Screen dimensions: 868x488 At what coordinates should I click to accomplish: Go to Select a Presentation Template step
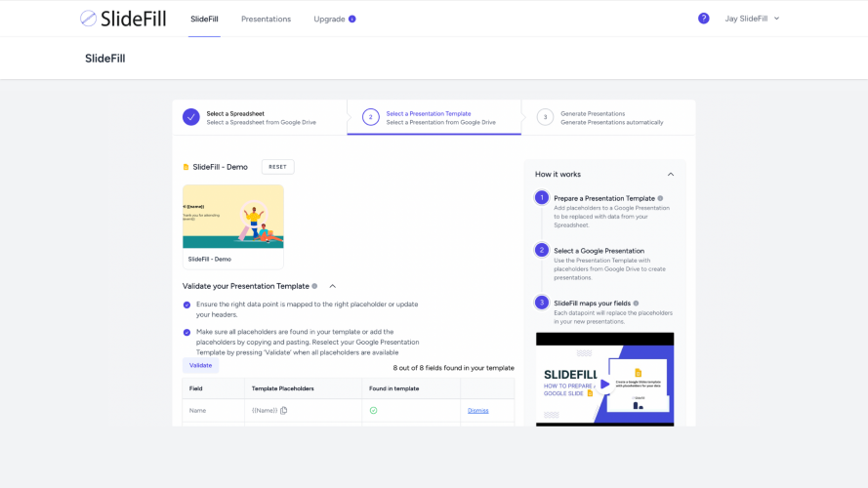click(x=434, y=117)
